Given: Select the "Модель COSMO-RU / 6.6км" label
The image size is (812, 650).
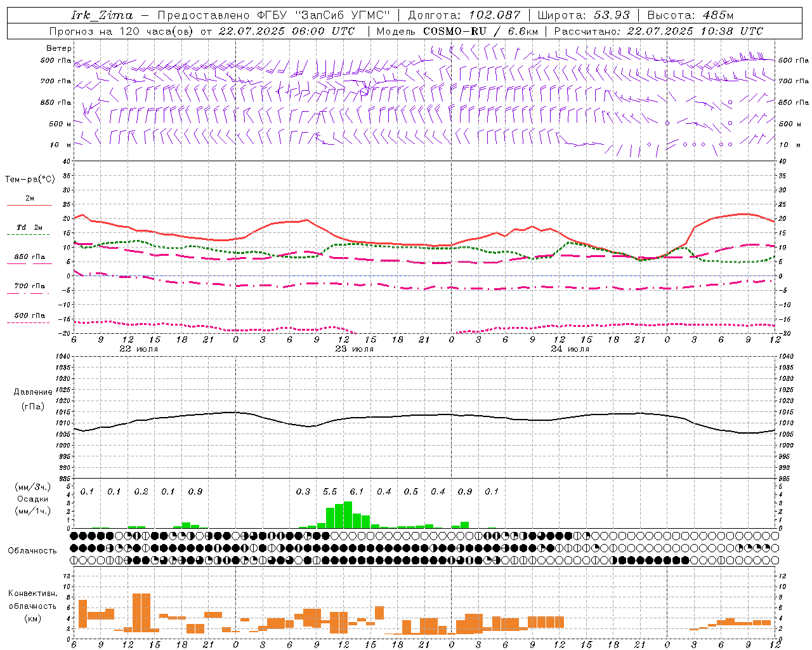Looking at the screenshot, I should [x=457, y=31].
